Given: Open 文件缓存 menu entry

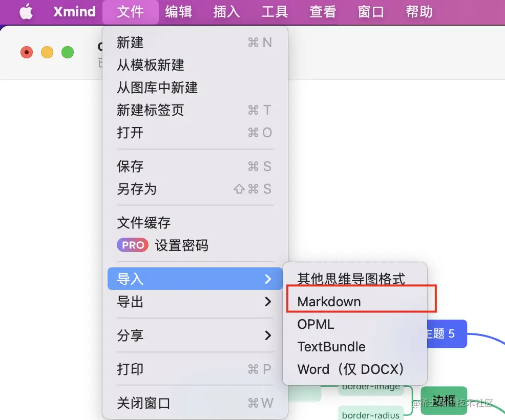Looking at the screenshot, I should tap(195, 223).
